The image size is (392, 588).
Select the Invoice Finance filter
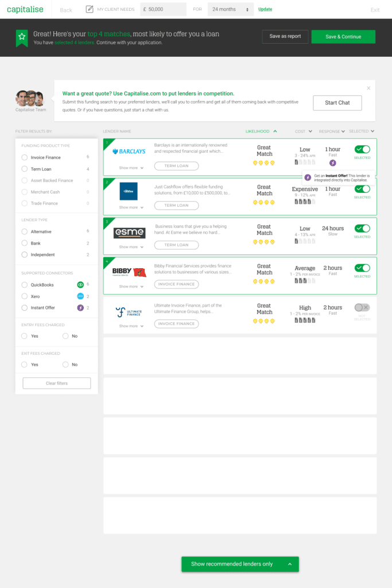click(24, 157)
